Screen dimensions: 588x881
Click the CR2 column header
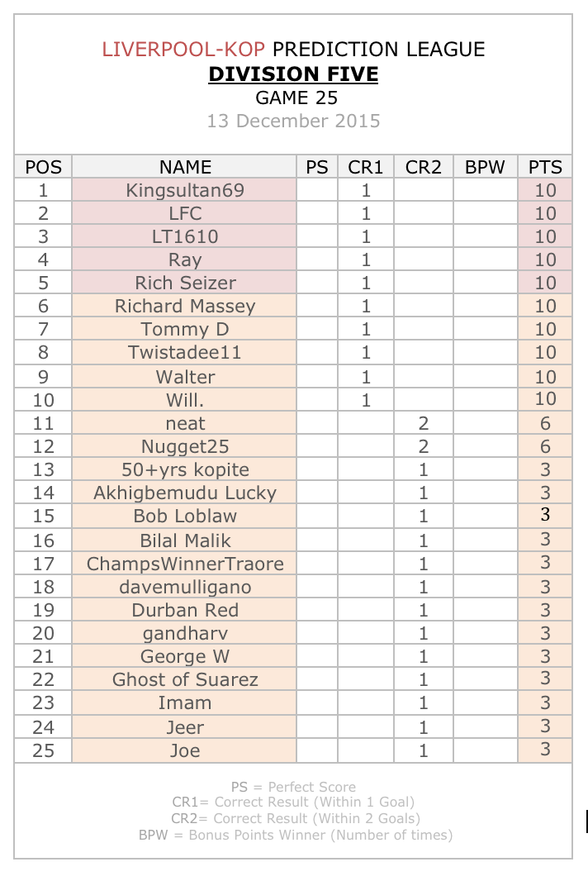(x=424, y=167)
